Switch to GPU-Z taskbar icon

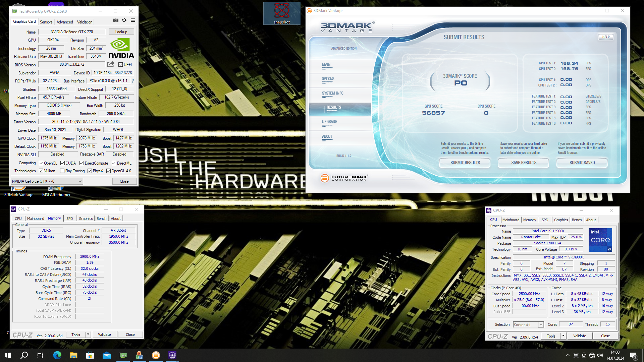[123, 355]
